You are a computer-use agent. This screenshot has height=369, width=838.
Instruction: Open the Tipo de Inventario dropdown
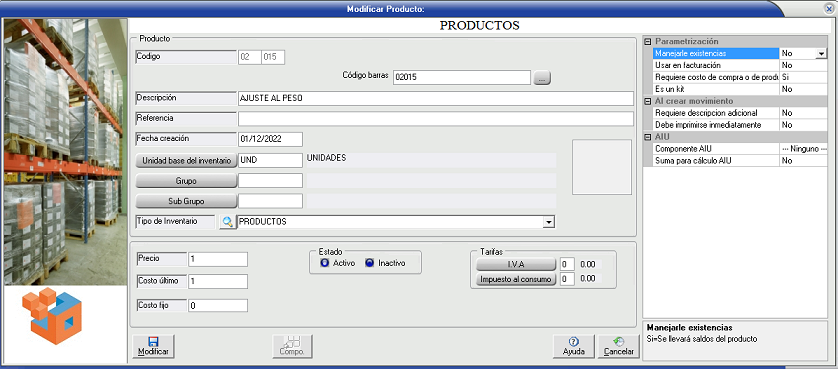[549, 222]
